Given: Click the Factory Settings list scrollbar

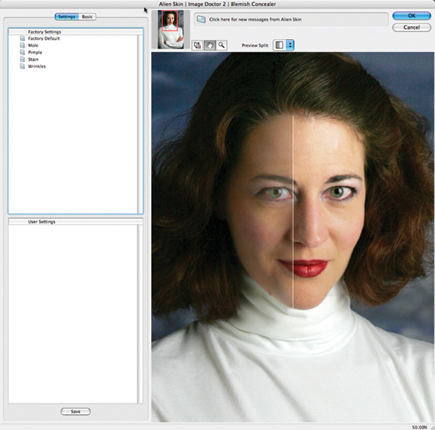Looking at the screenshot, I should coord(140,124).
